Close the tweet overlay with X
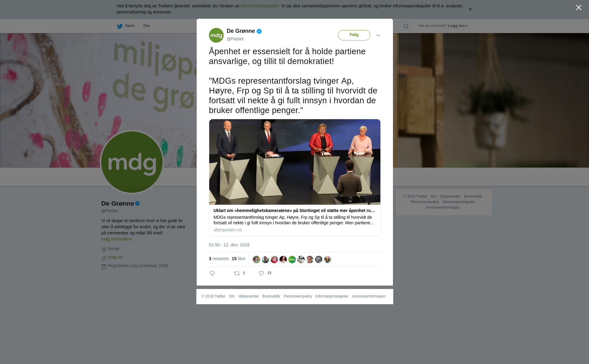589x364 pixels. point(579,8)
